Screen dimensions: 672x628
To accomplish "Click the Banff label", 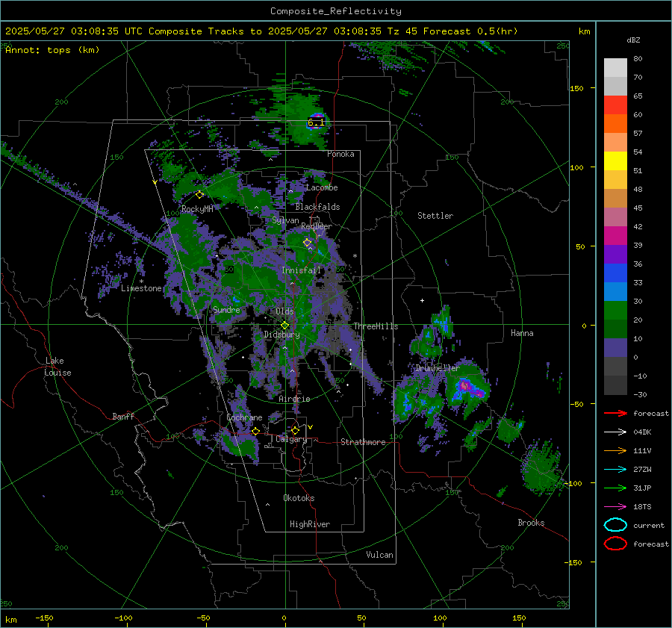I will 123,416.
